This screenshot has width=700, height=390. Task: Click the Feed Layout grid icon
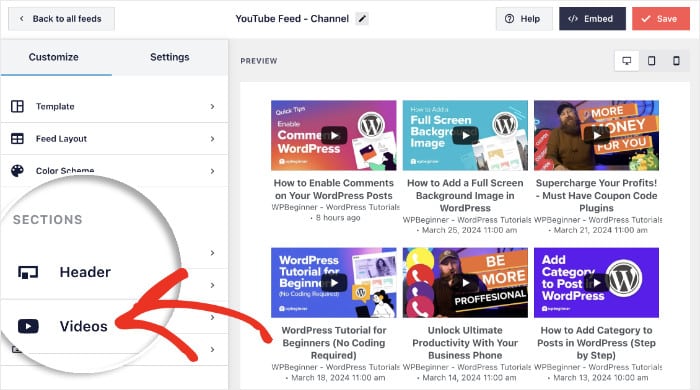point(17,139)
